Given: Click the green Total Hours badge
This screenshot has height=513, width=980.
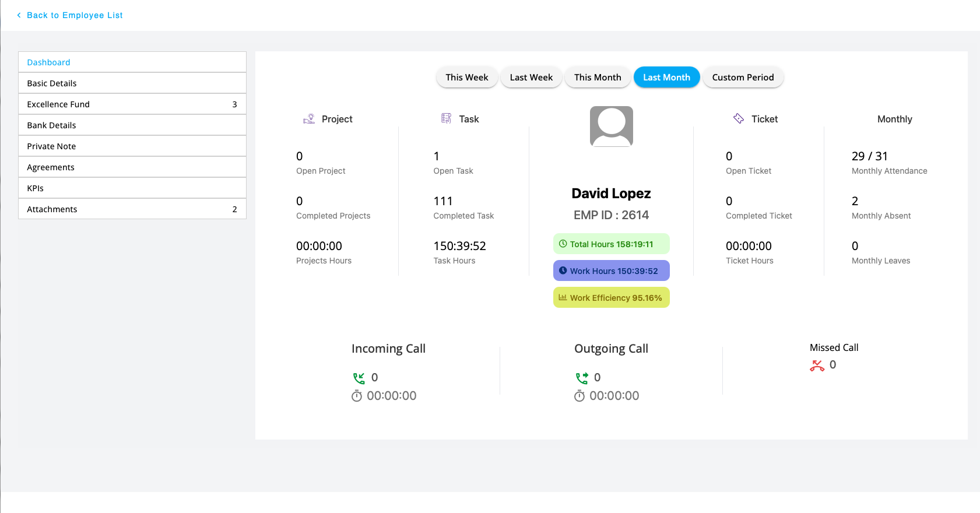Looking at the screenshot, I should pos(611,244).
